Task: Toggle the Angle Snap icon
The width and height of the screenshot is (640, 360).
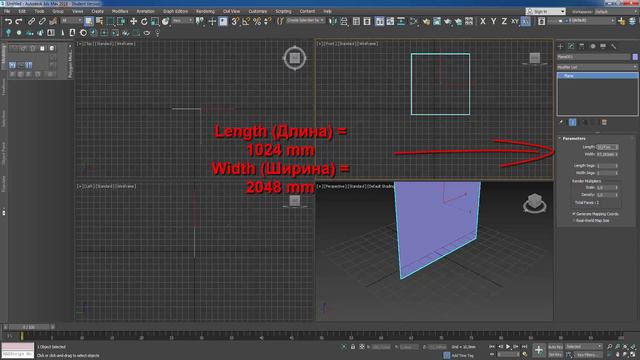Action: tap(246, 21)
